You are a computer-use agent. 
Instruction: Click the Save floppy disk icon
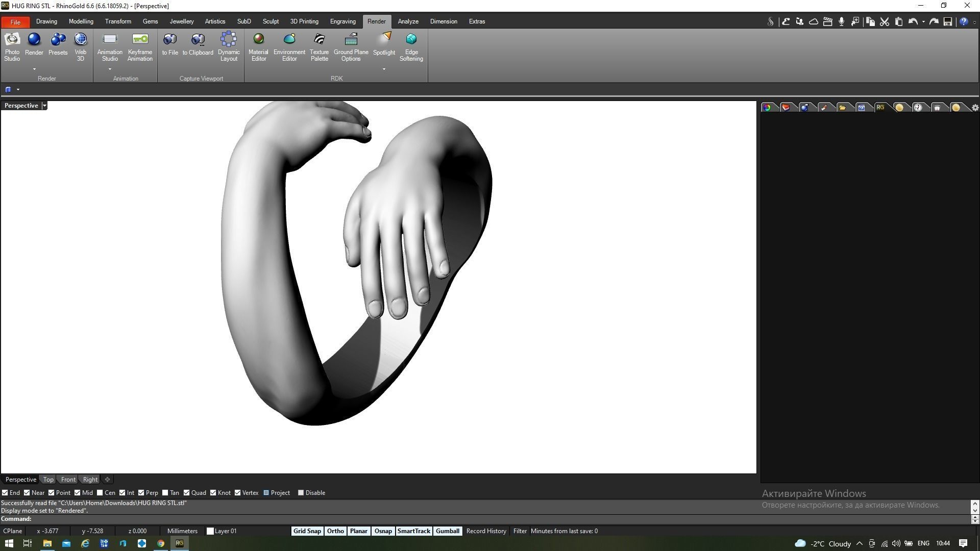[x=948, y=21]
